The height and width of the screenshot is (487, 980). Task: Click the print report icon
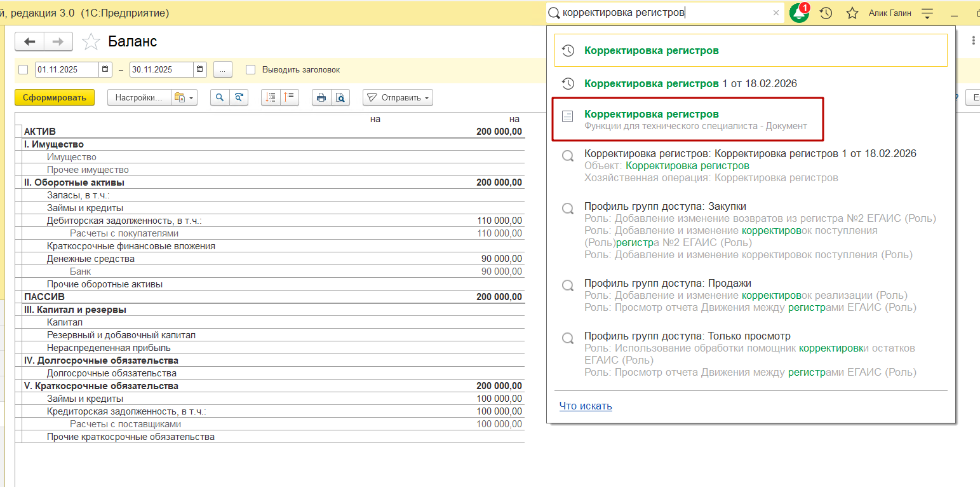[x=321, y=97]
